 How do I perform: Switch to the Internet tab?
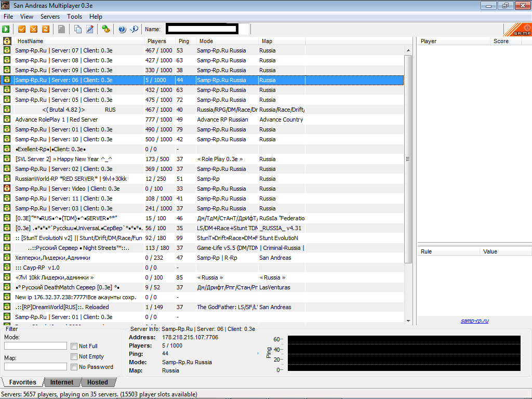(62, 382)
